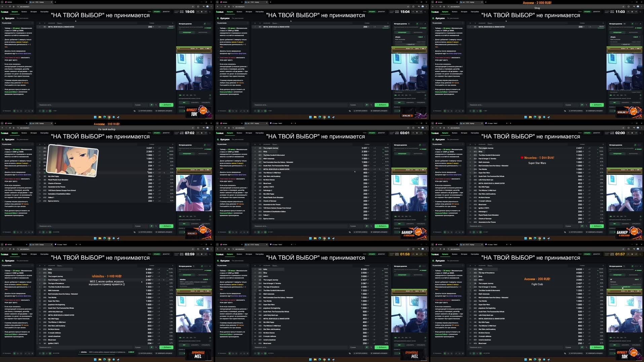Open new tab plus in 19:05 screen

pos(55,2)
